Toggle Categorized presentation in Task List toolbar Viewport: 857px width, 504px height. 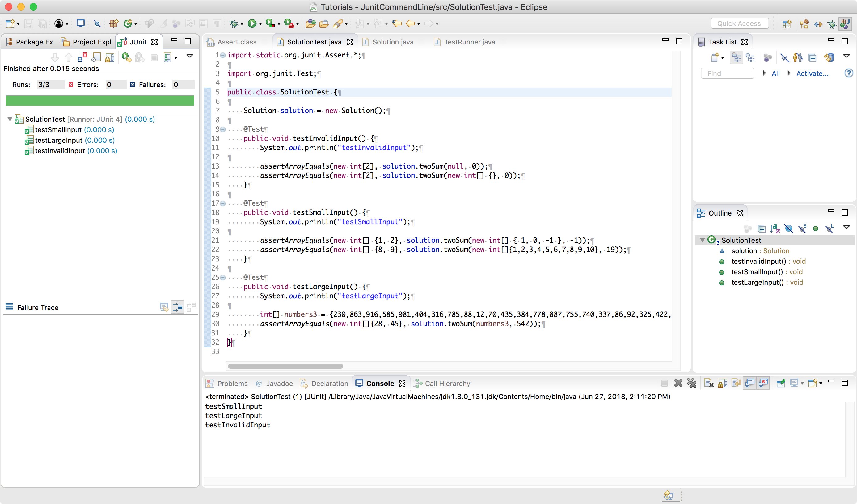pyautogui.click(x=736, y=58)
